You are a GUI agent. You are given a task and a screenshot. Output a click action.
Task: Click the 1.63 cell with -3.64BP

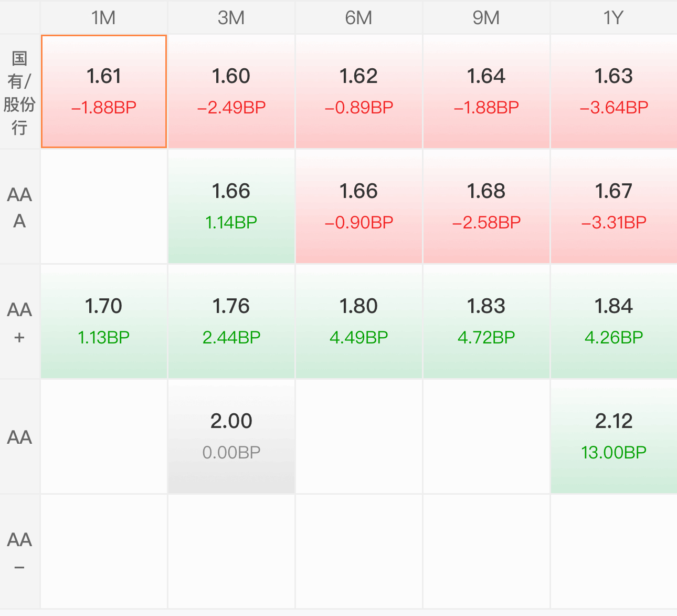614,91
